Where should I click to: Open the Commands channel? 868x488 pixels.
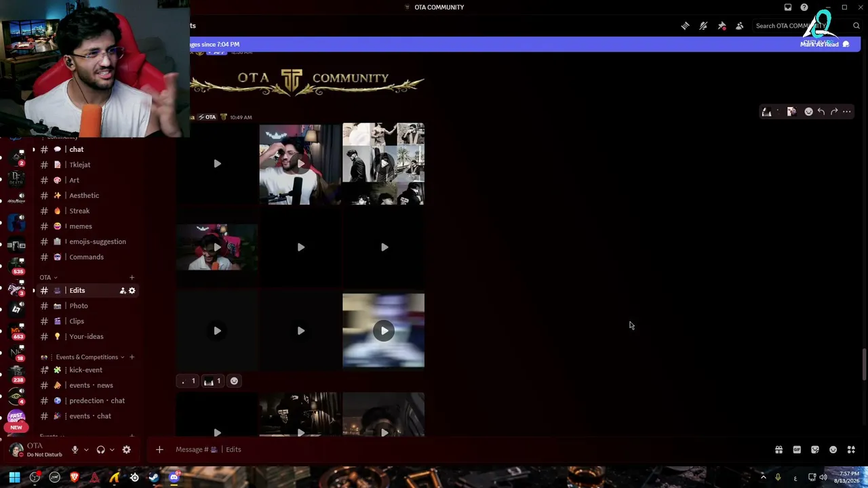click(x=87, y=257)
